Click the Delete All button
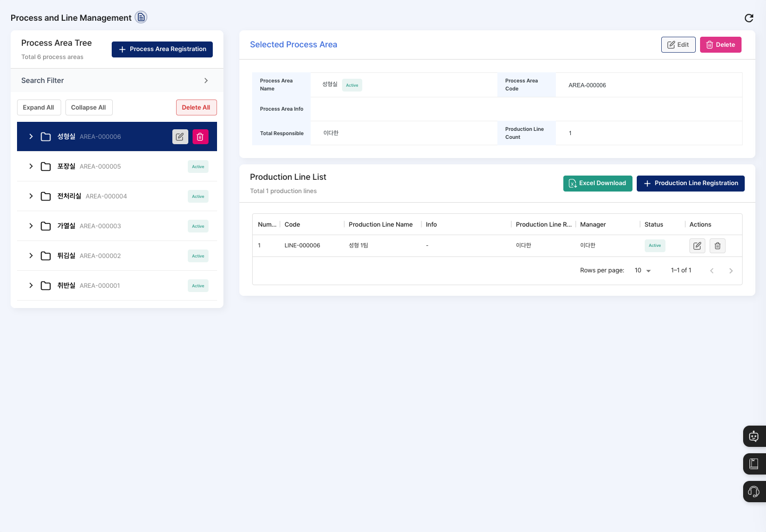 click(196, 107)
